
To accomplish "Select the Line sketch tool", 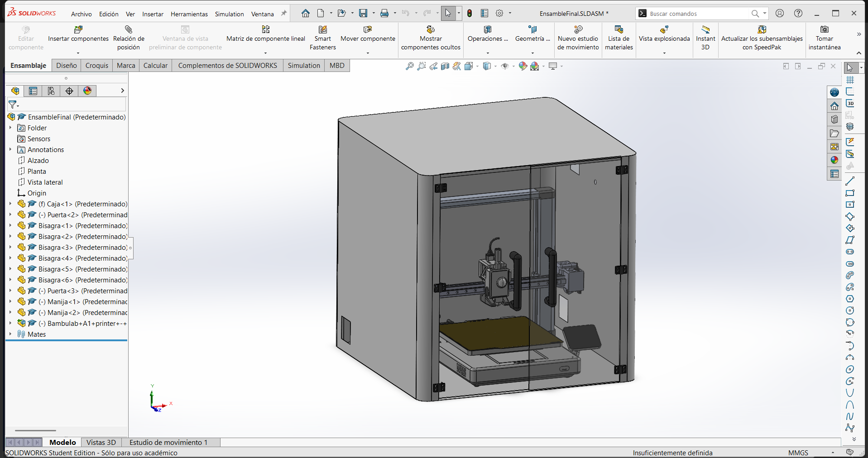I will pyautogui.click(x=850, y=181).
